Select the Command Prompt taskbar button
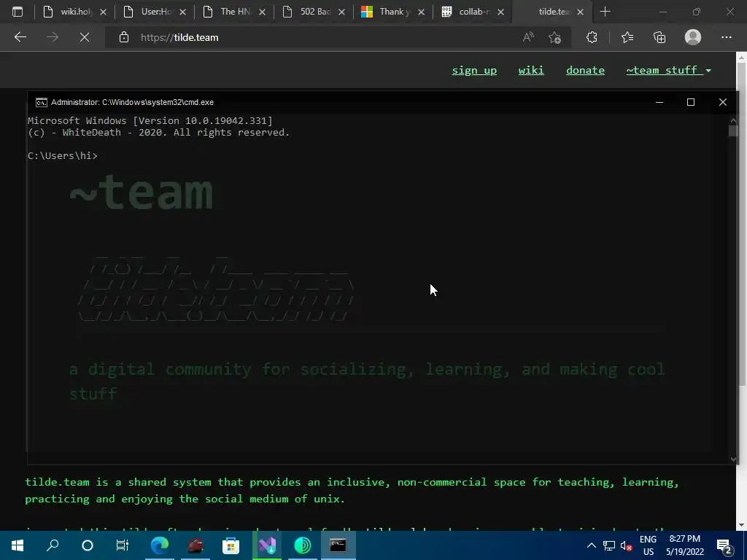This screenshot has height=560, width=747. [x=338, y=545]
